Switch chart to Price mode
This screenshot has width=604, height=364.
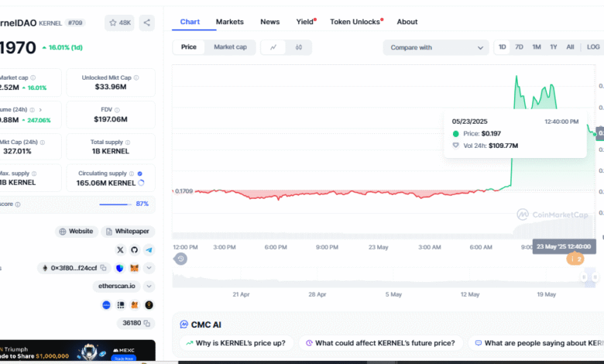[189, 47]
